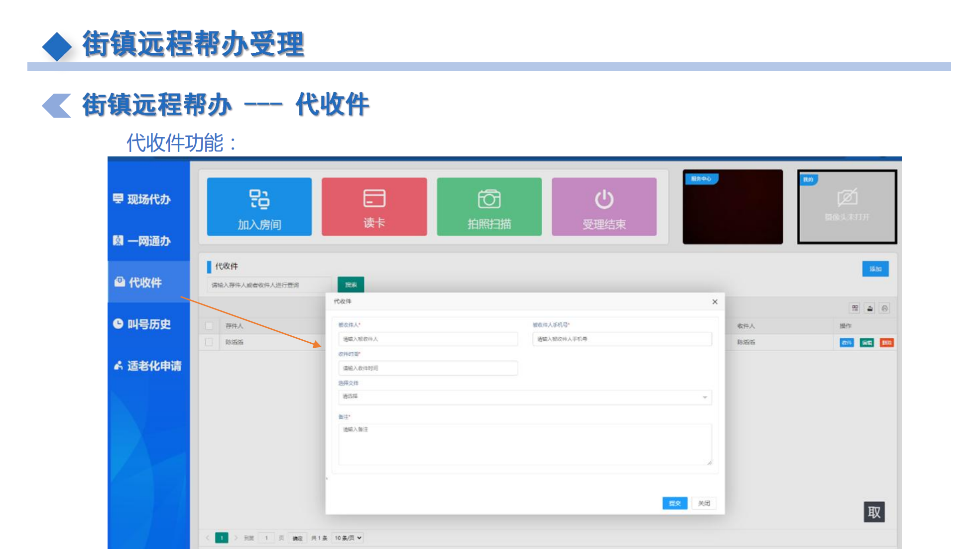
Task: Click the 关闭 button in dialog
Action: click(704, 503)
